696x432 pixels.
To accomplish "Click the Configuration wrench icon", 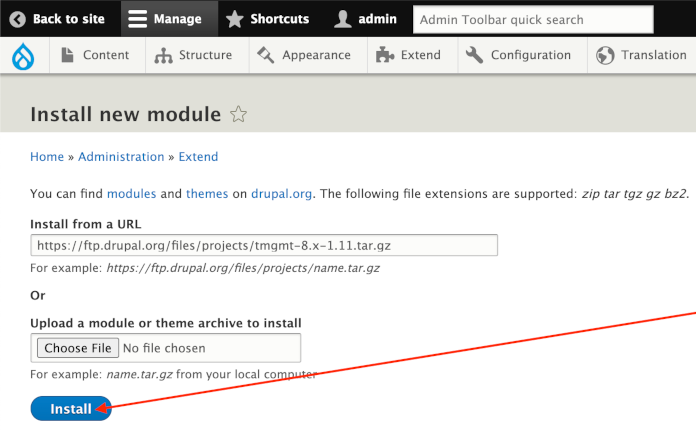I will pos(475,55).
